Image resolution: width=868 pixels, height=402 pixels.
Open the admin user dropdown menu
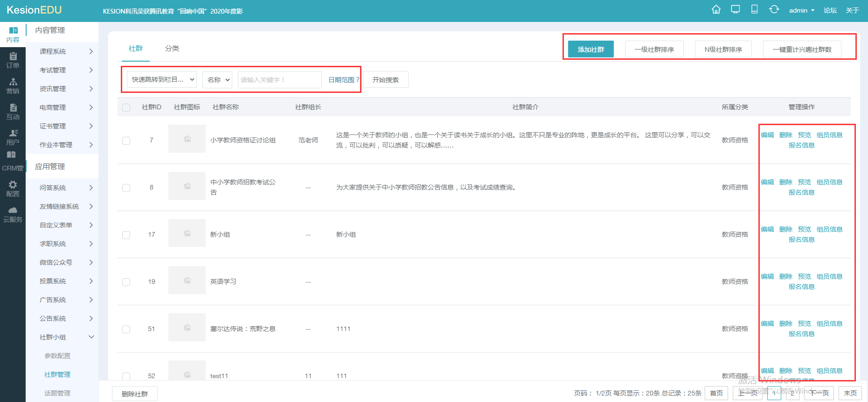801,10
